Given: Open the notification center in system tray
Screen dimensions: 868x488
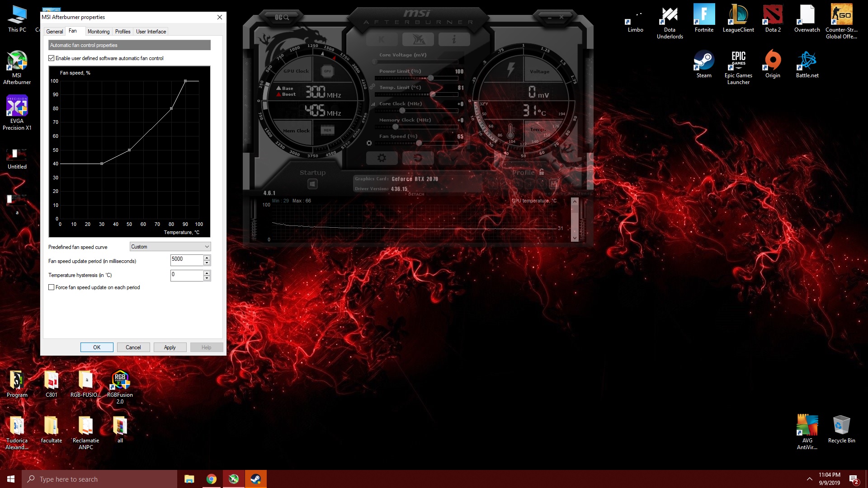Looking at the screenshot, I should [x=854, y=479].
